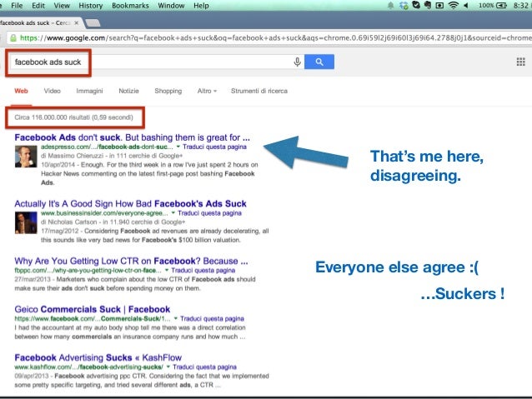Viewport: 532px width, 399px height.
Task: Expand arrow next to fbppc.com URL
Action: click(167, 270)
